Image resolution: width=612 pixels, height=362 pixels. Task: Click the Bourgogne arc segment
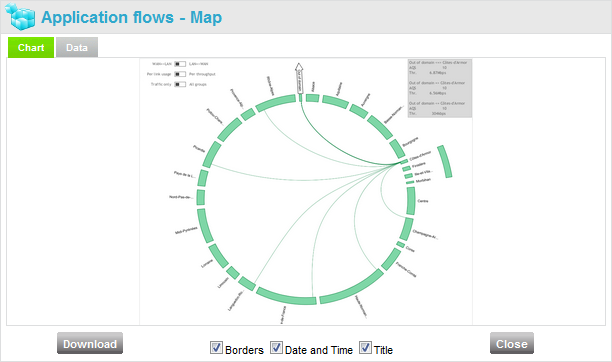(x=397, y=149)
